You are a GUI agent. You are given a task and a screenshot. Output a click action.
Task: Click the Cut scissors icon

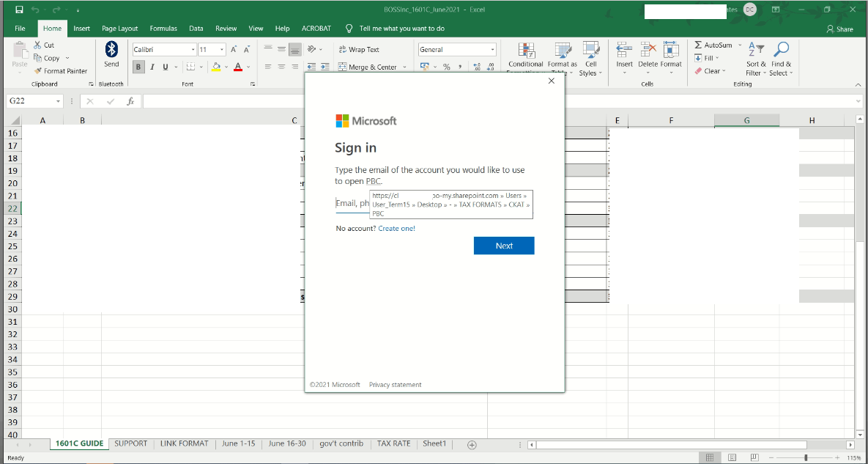[37, 45]
